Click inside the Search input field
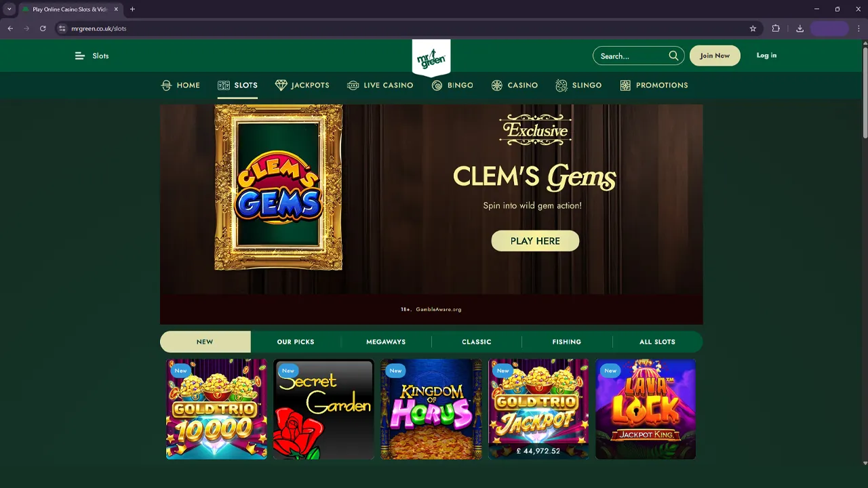Screen dimensions: 868x488 click(631, 56)
